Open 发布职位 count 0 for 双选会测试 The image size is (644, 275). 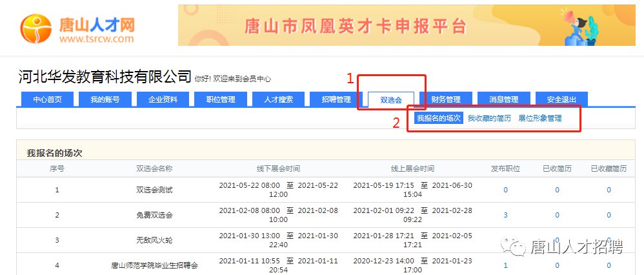pos(506,190)
